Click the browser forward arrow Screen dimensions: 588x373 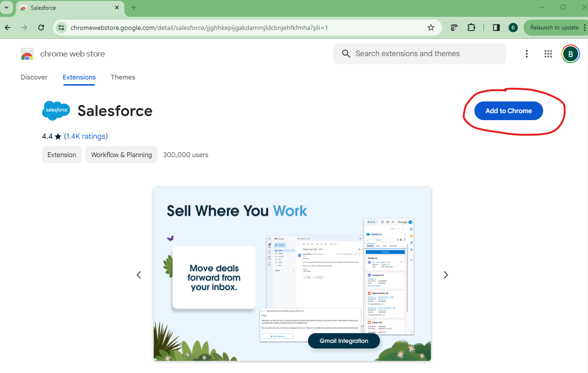coord(24,28)
